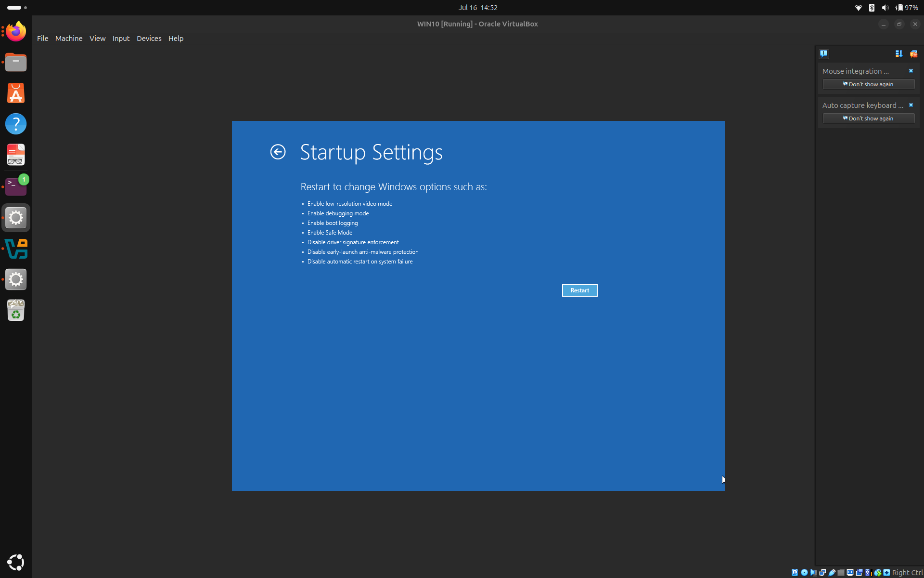The image size is (924, 578).
Task: Click the battery 97% indicator
Action: pyautogui.click(x=907, y=8)
